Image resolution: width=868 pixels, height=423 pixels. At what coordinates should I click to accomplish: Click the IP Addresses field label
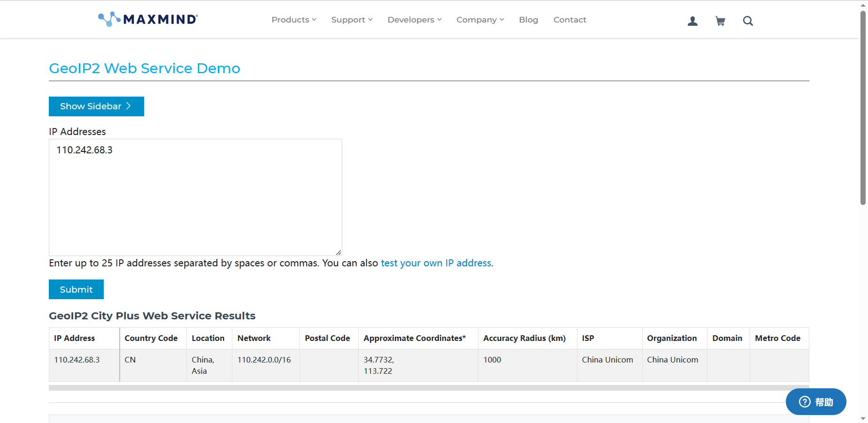pos(77,132)
